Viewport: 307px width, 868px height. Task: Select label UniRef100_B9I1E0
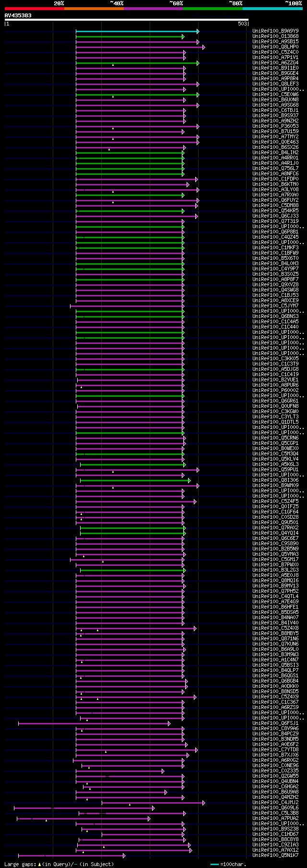275,68
